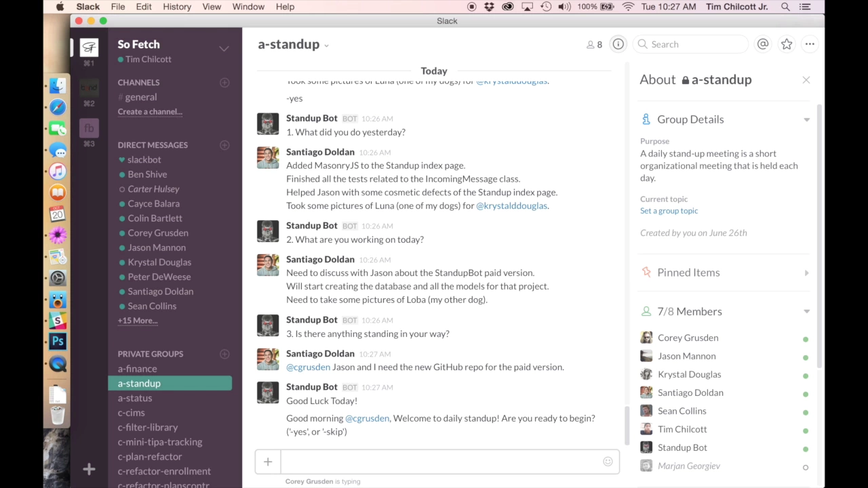The height and width of the screenshot is (488, 868).
Task: Close the About a-standup panel
Action: [806, 80]
